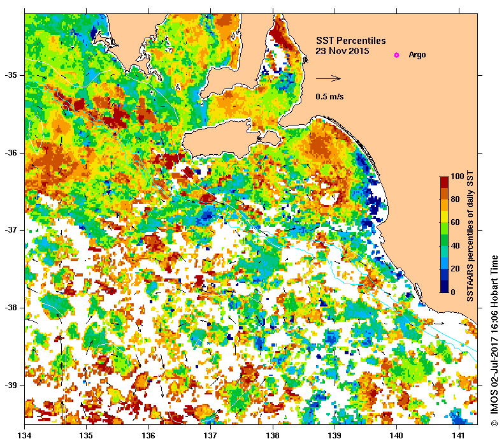Image resolution: width=504 pixels, height=446 pixels.
Task: Click the colorbar value "40"
Action: [455, 246]
